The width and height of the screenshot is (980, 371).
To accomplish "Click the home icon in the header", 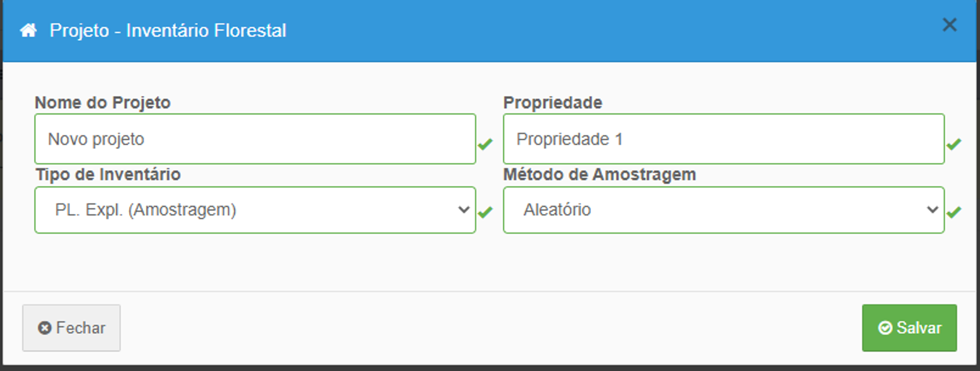I will tap(28, 30).
